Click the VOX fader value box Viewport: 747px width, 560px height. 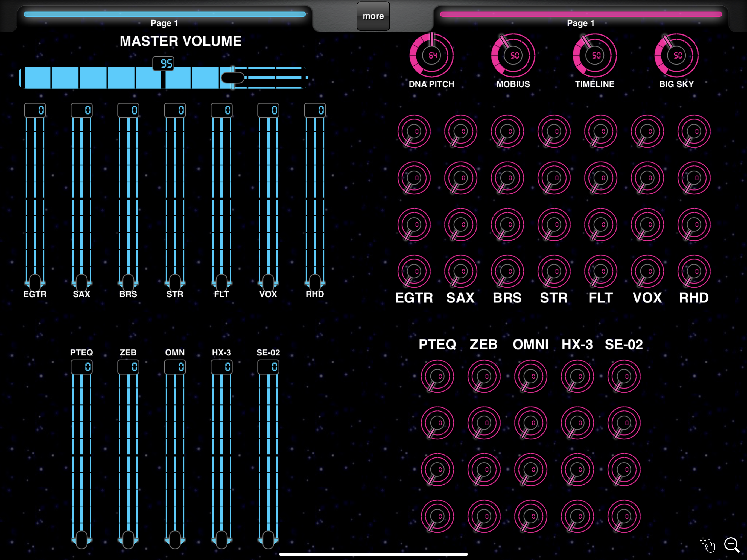tap(268, 110)
